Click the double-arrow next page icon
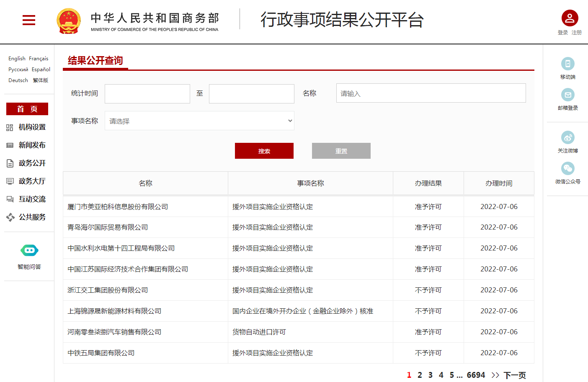 coord(495,375)
